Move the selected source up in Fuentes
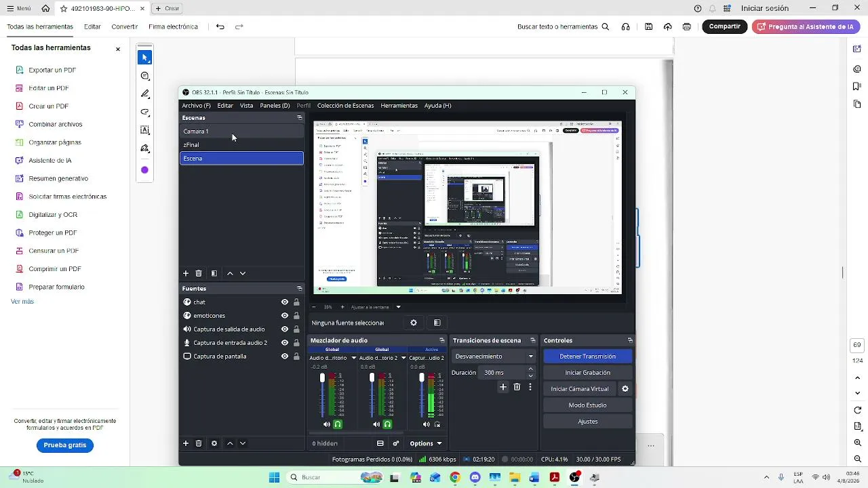 pos(230,443)
